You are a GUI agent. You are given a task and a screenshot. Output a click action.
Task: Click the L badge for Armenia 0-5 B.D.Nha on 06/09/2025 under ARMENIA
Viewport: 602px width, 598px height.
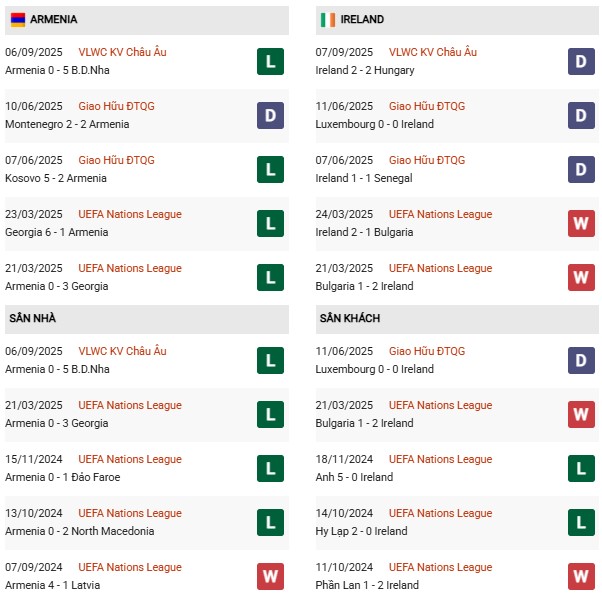[x=270, y=62]
